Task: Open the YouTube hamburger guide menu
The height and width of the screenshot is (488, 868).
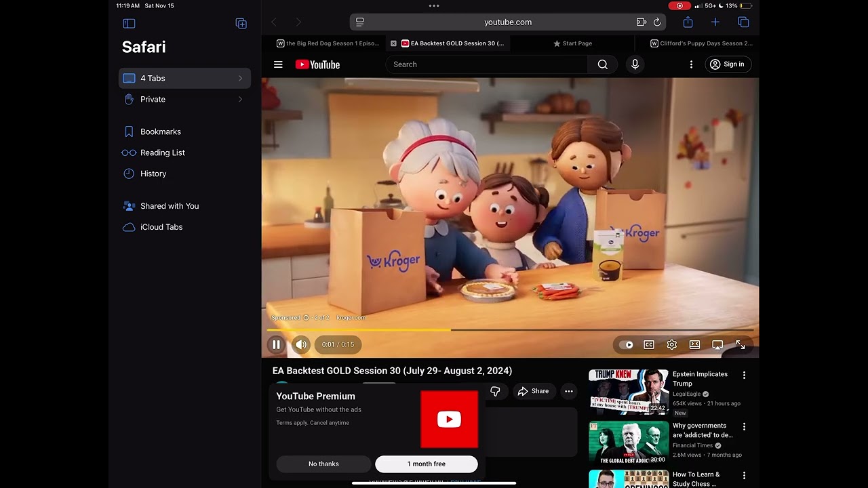Action: pyautogui.click(x=278, y=64)
